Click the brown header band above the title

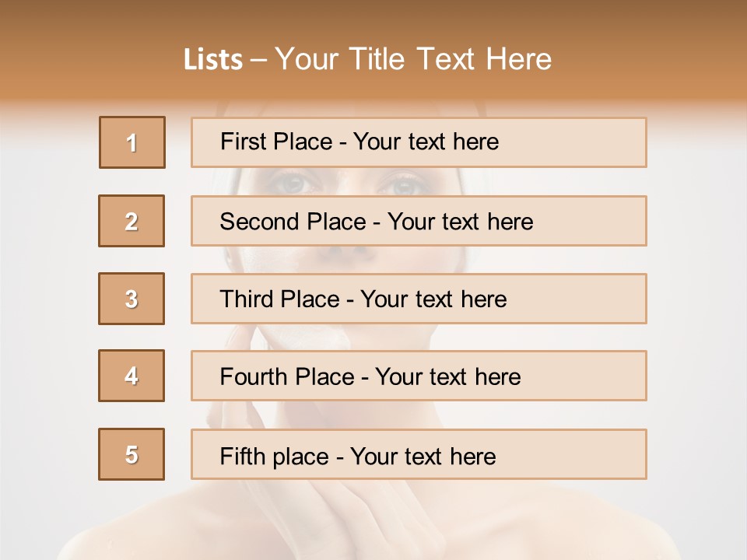tap(373, 17)
